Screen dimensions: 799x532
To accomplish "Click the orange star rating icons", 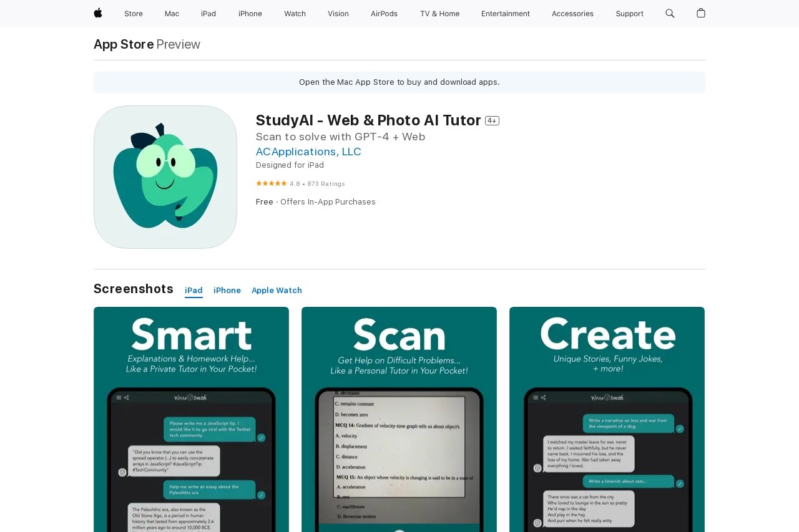I will pyautogui.click(x=271, y=183).
